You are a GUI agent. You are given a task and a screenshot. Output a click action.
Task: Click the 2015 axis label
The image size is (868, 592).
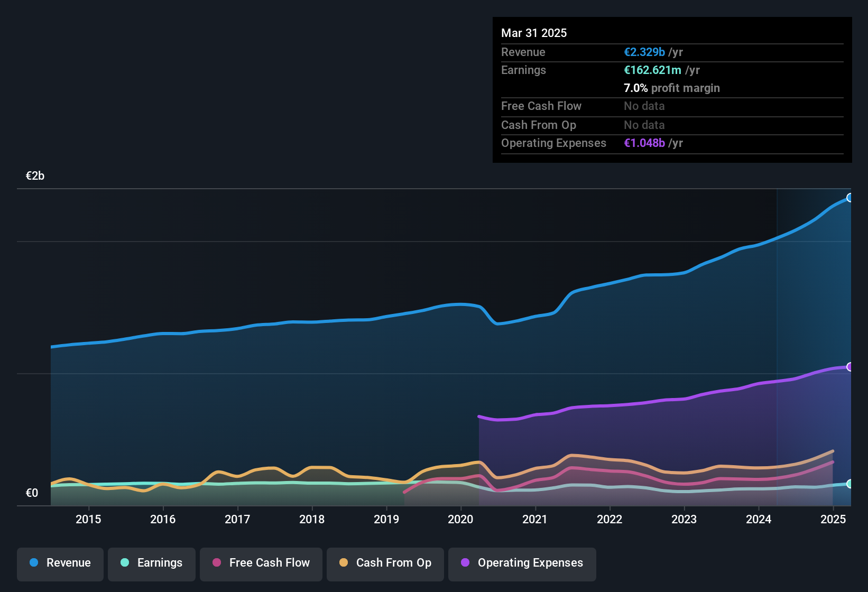click(89, 519)
